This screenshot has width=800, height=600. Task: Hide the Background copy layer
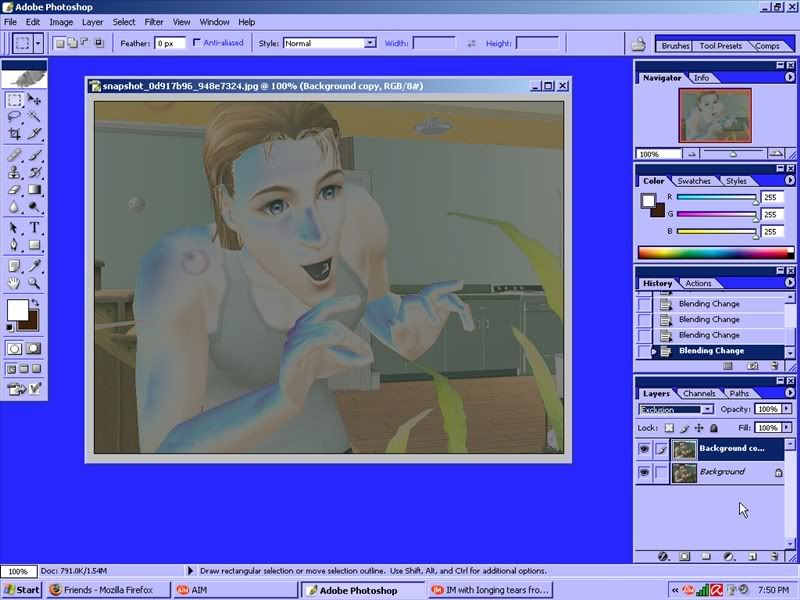coord(644,449)
